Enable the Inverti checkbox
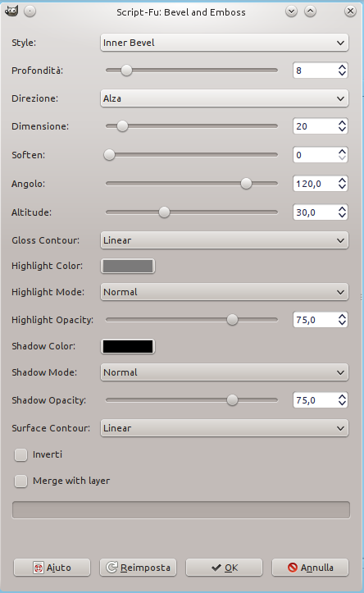Viewport: 364px width, 593px height. [20, 455]
